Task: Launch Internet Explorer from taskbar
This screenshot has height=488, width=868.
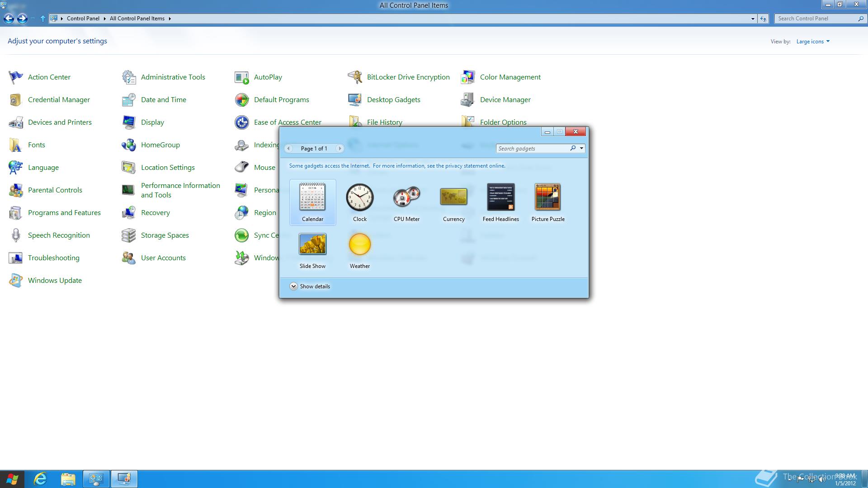Action: pyautogui.click(x=41, y=479)
